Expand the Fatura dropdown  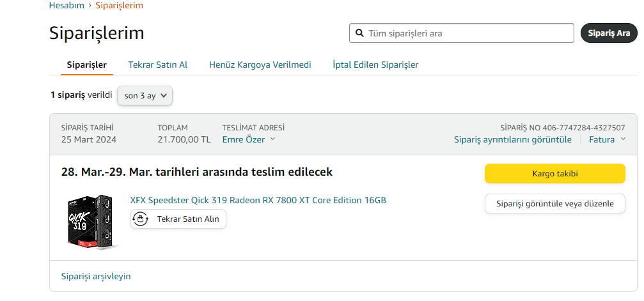tap(607, 139)
